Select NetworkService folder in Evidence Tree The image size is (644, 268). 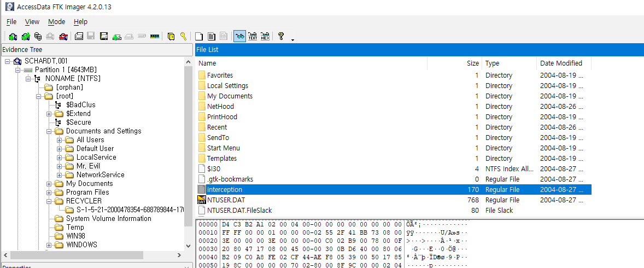pos(100,174)
